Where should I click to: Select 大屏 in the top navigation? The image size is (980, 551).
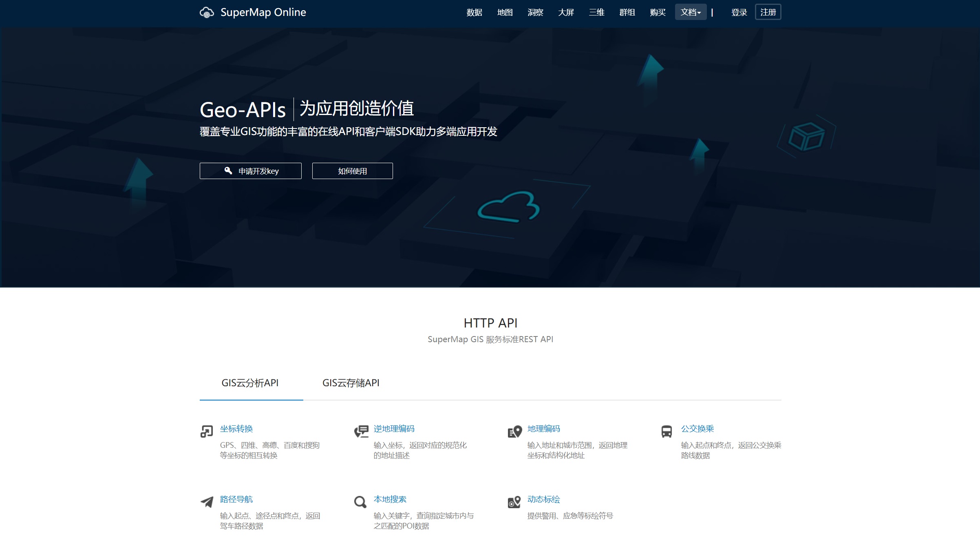[x=566, y=13]
